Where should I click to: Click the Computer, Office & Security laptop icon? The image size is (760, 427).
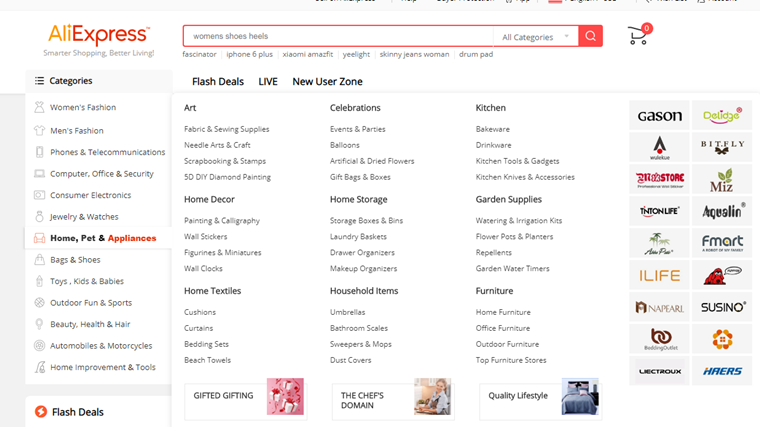(x=39, y=174)
